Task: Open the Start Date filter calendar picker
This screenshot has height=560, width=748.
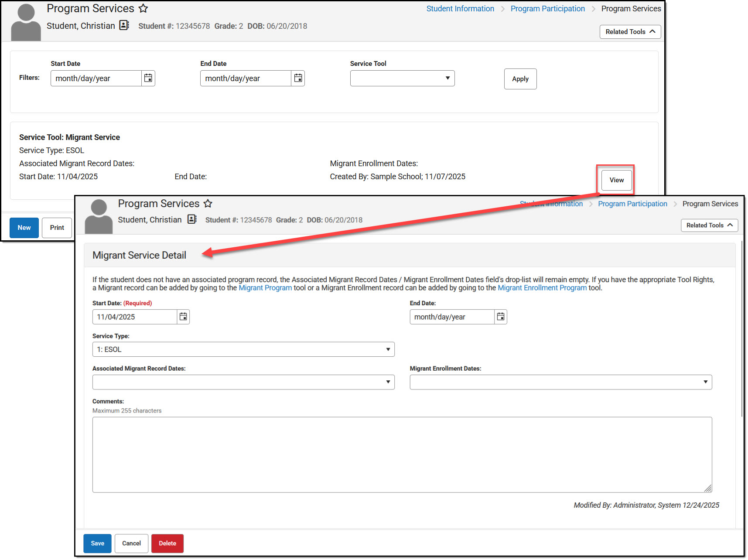Action: [x=148, y=78]
